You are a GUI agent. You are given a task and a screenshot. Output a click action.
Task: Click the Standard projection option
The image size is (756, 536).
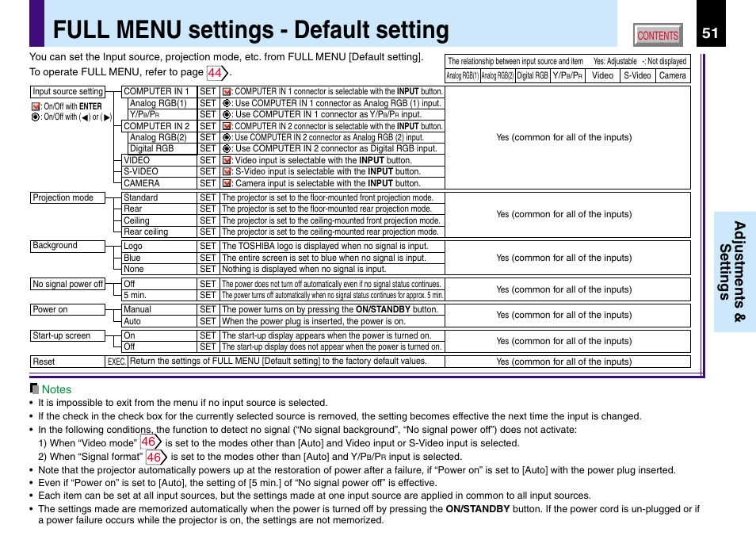click(x=159, y=197)
